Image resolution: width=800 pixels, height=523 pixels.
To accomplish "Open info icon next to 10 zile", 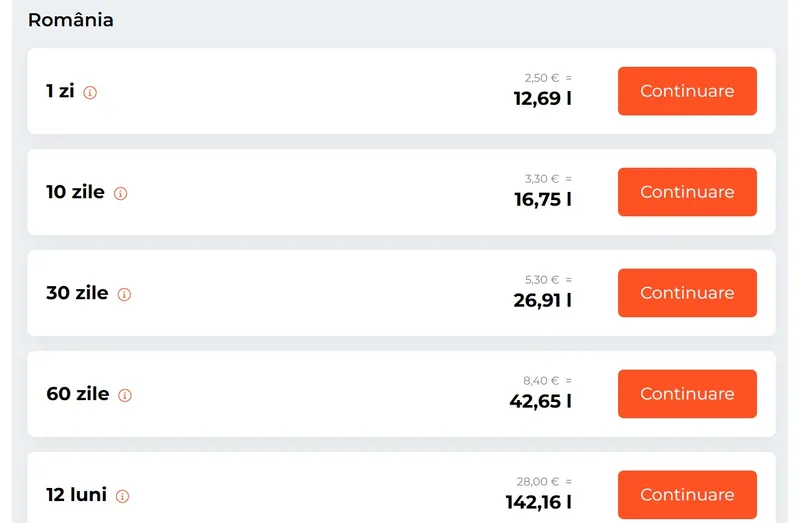I will coord(121,194).
